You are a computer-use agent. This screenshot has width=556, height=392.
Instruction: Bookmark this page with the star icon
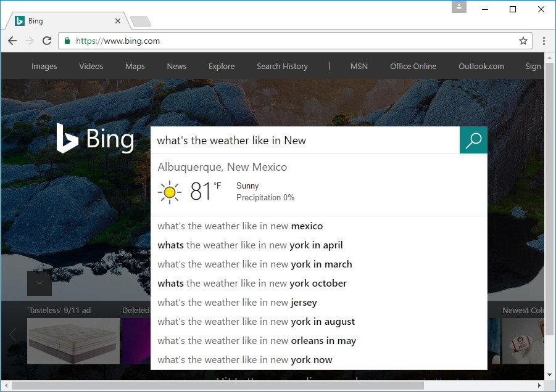523,41
